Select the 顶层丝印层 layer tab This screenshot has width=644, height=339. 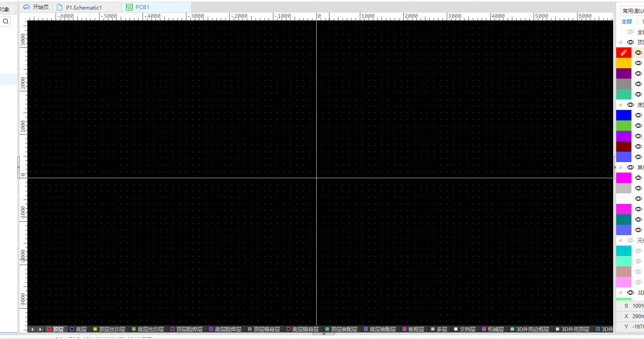pos(109,329)
